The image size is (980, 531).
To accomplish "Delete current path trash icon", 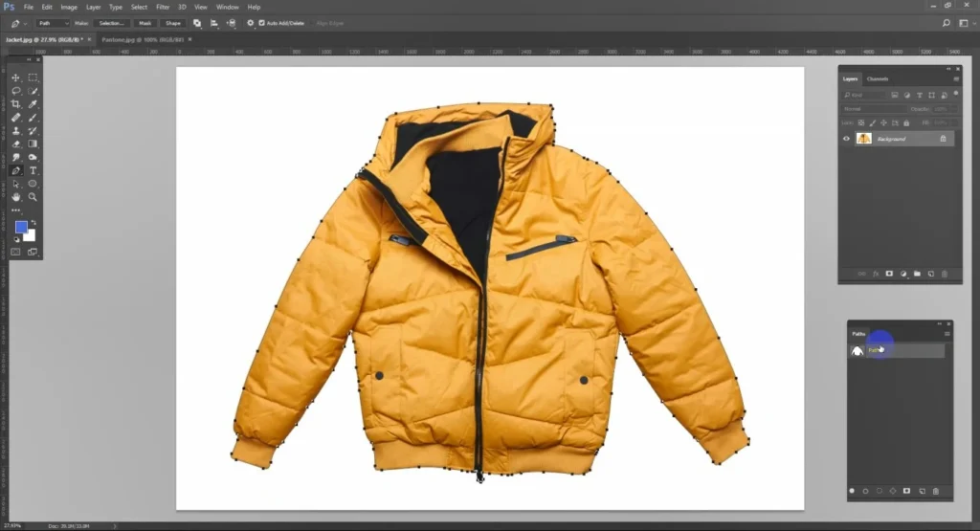I will pyautogui.click(x=936, y=491).
